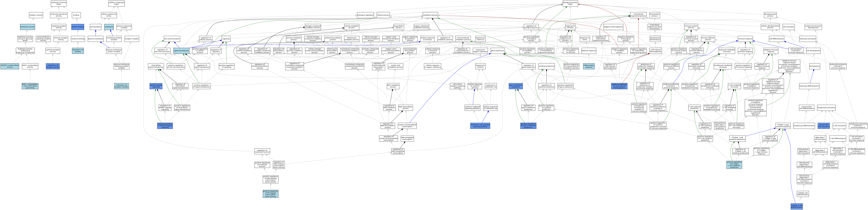Select the 'T-helper 1 type immune response' node
Screen dimensions: 868x210
coord(783,126)
